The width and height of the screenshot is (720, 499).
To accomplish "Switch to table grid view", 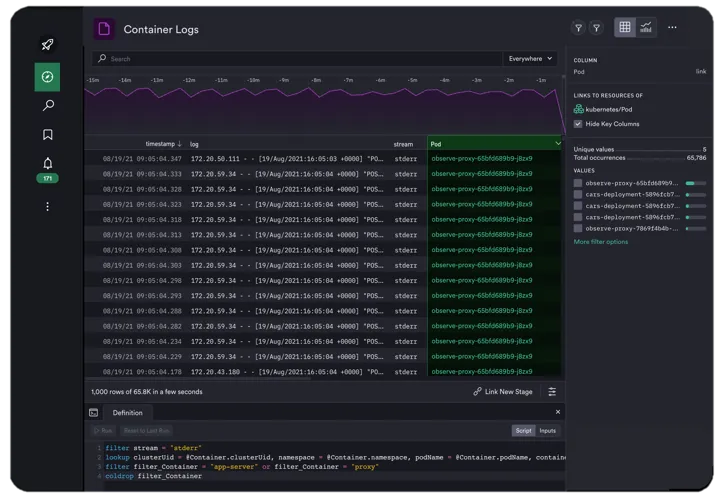I will coord(624,27).
